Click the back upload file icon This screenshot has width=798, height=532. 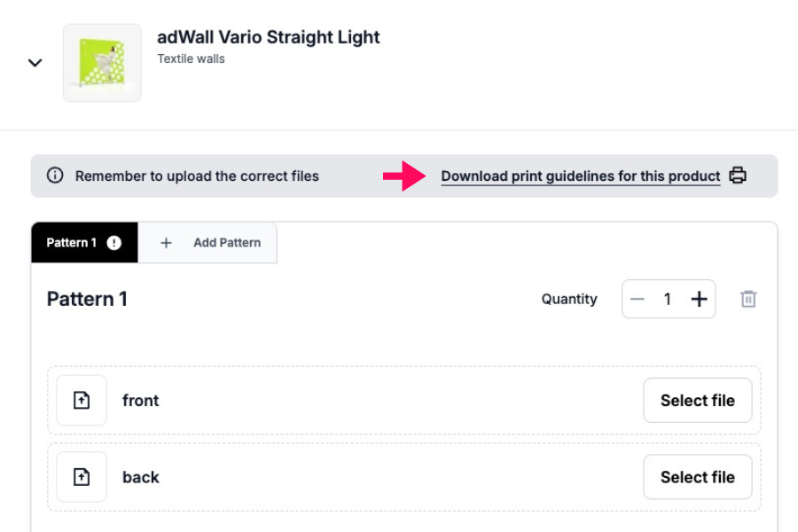coord(82,477)
